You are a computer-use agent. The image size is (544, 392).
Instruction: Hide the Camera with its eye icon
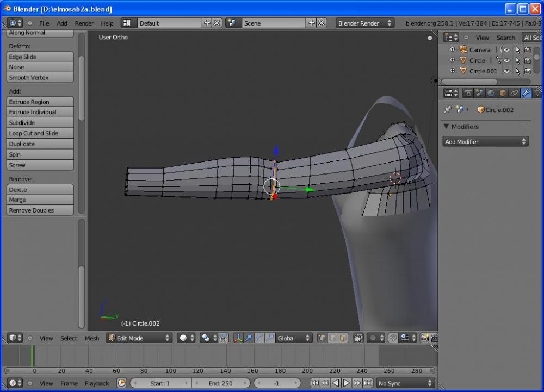(x=507, y=50)
